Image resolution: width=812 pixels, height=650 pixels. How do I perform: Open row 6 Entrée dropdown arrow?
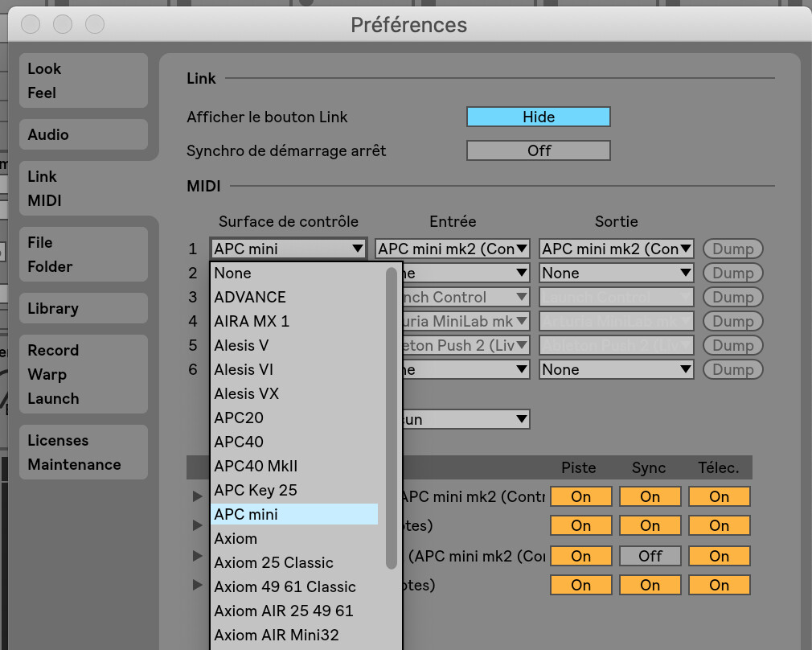tap(522, 369)
